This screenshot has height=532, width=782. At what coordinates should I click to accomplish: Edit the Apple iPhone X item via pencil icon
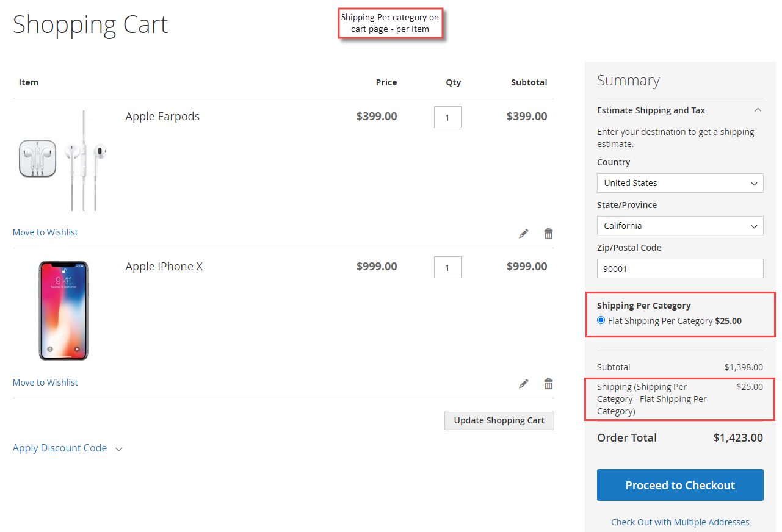[x=523, y=384]
